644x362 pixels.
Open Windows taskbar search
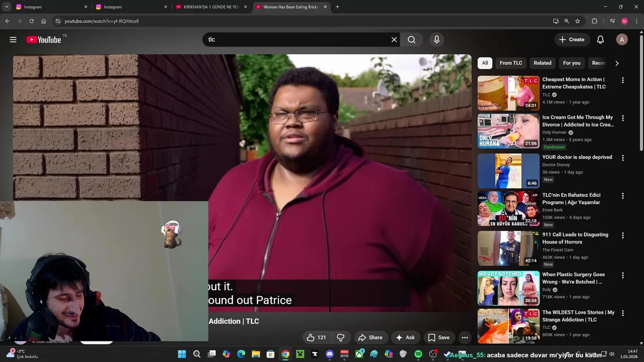pos(197,354)
